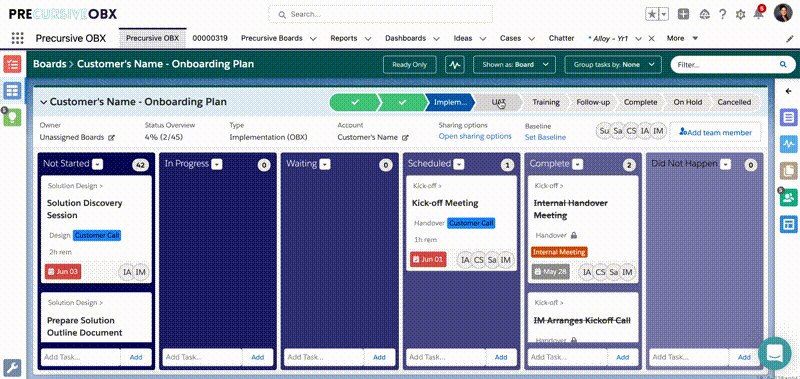Edit the Owner Unassigned Boards pencil icon
The height and width of the screenshot is (379, 800).
coord(111,137)
